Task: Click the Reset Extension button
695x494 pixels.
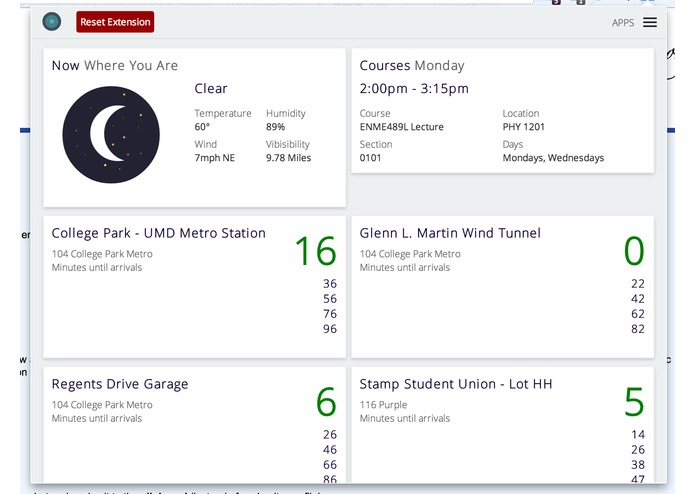Action: pyautogui.click(x=115, y=22)
